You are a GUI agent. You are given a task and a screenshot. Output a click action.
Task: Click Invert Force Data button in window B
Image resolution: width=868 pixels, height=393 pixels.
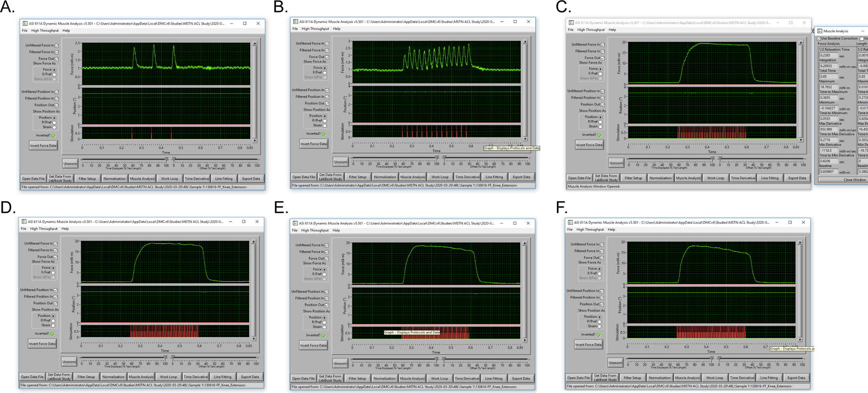313,144
